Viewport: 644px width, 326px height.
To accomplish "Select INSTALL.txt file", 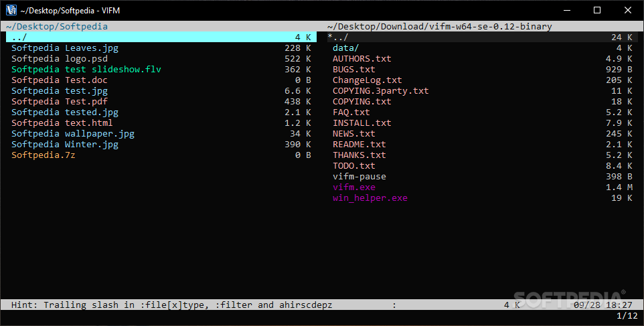I will click(362, 123).
